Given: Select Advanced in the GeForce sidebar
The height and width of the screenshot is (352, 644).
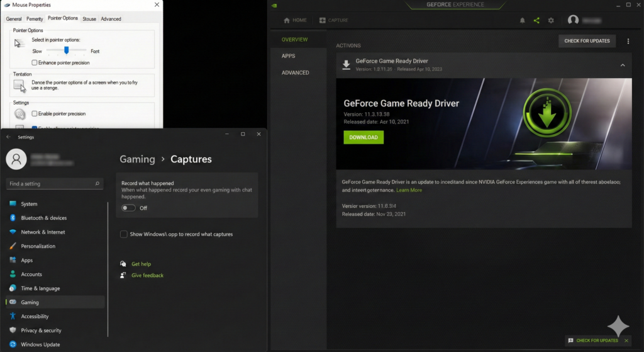Looking at the screenshot, I should tap(295, 72).
